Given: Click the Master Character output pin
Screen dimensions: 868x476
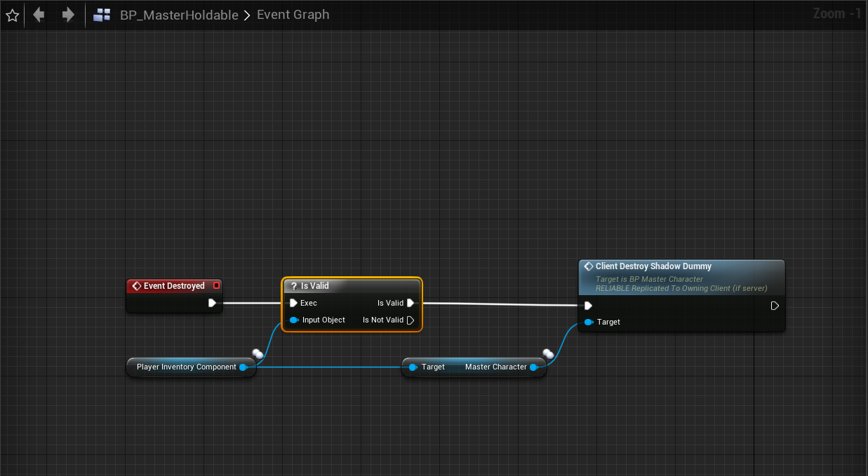Looking at the screenshot, I should point(533,367).
